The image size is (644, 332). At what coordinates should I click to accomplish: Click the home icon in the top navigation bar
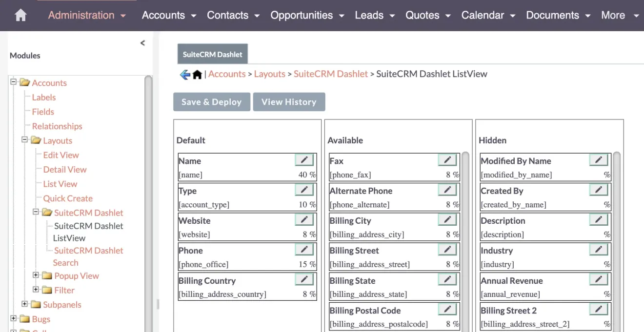coord(20,15)
